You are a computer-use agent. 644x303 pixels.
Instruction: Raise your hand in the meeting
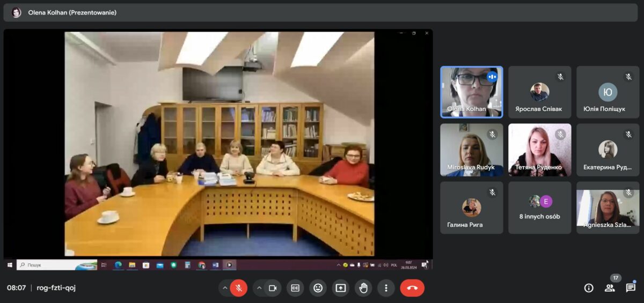point(363,288)
